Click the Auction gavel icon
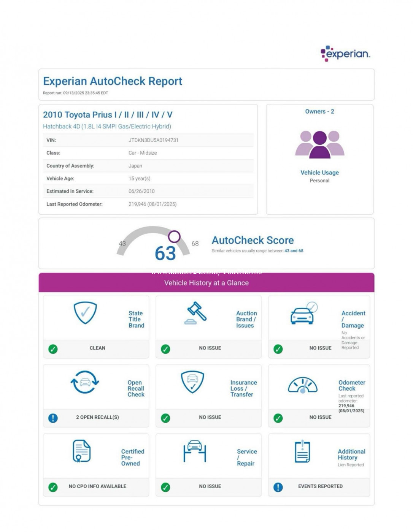This screenshot has height=532, width=413. pos(195,313)
